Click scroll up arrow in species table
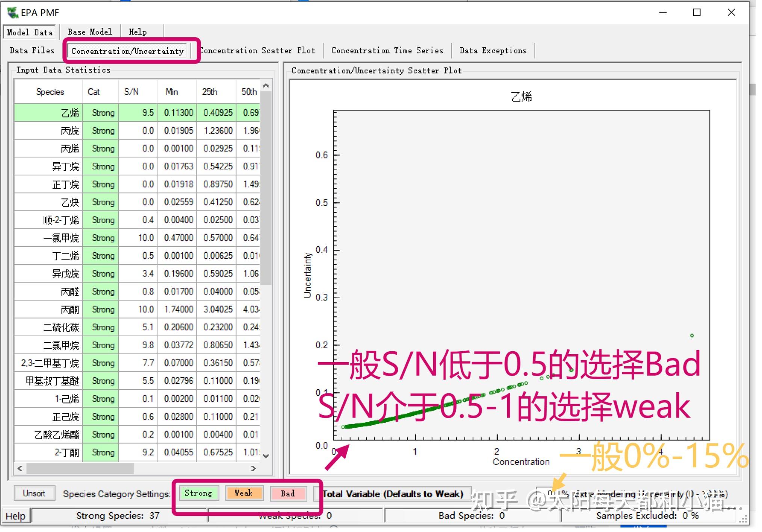The height and width of the screenshot is (532, 762). (x=266, y=86)
